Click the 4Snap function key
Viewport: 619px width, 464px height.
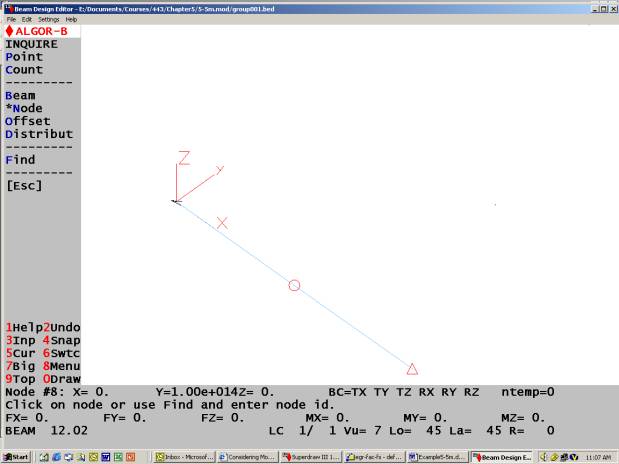click(x=62, y=340)
